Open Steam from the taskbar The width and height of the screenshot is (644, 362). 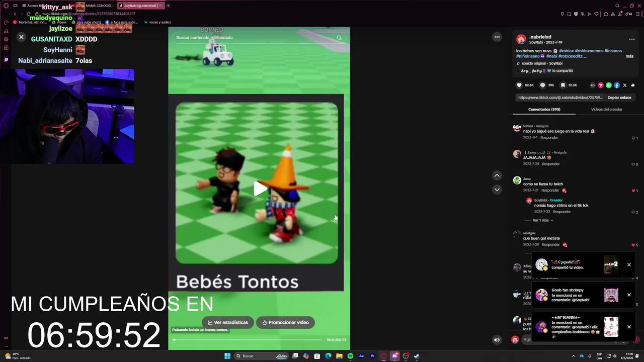click(x=417, y=356)
